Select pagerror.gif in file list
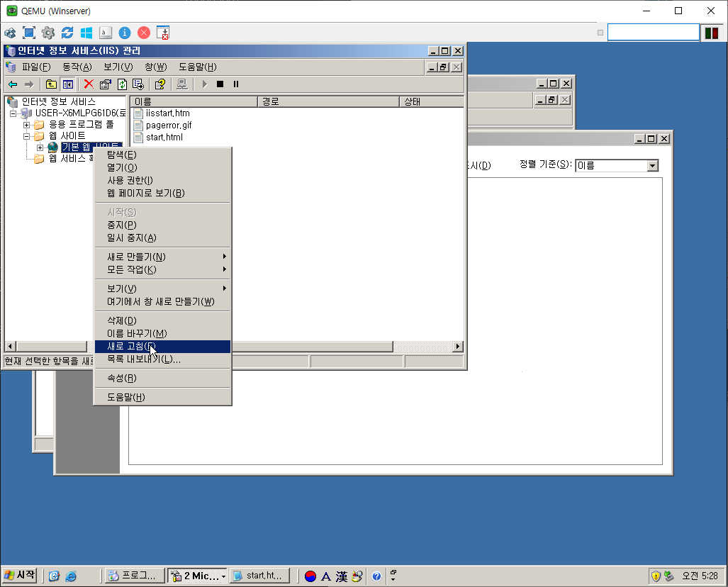This screenshot has width=728, height=587. (x=169, y=125)
